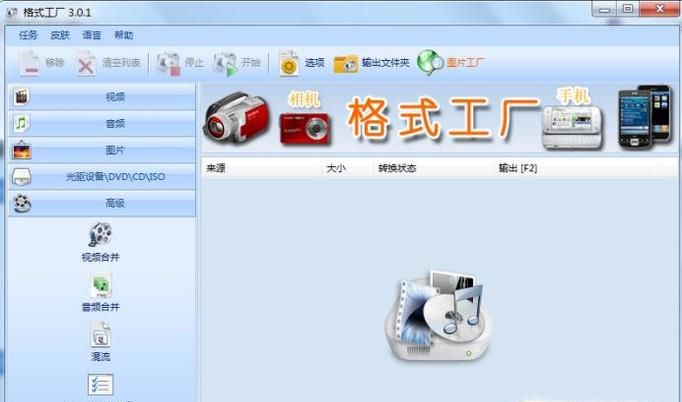Choose the 混流 mux tool

100,340
